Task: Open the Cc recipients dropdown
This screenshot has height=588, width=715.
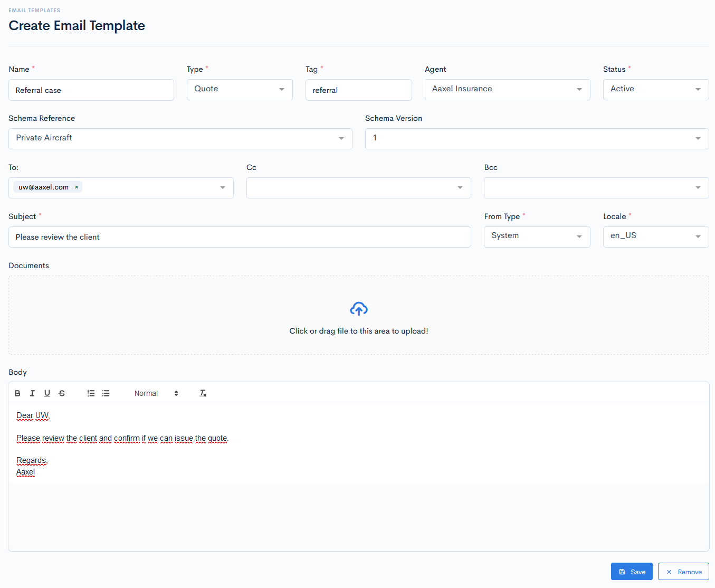Action: click(358, 188)
